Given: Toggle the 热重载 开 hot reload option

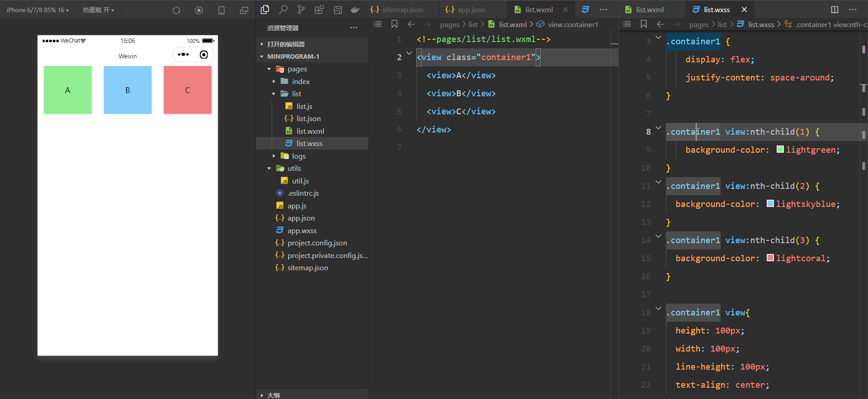Looking at the screenshot, I should pyautogui.click(x=98, y=10).
